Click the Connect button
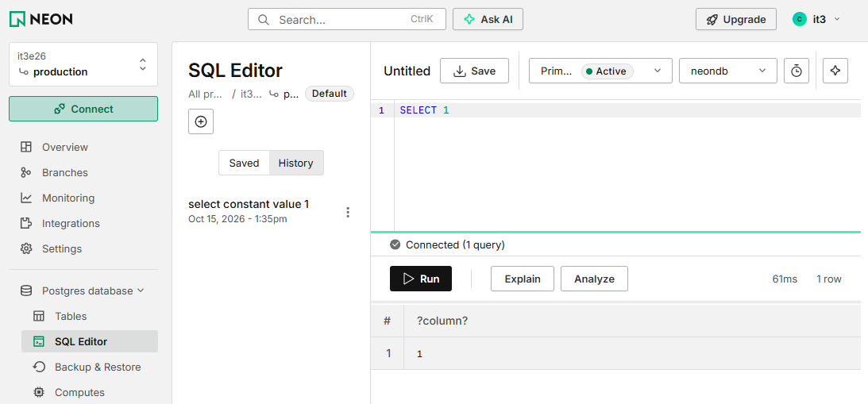Viewport: 868px width, 404px height. tap(83, 109)
